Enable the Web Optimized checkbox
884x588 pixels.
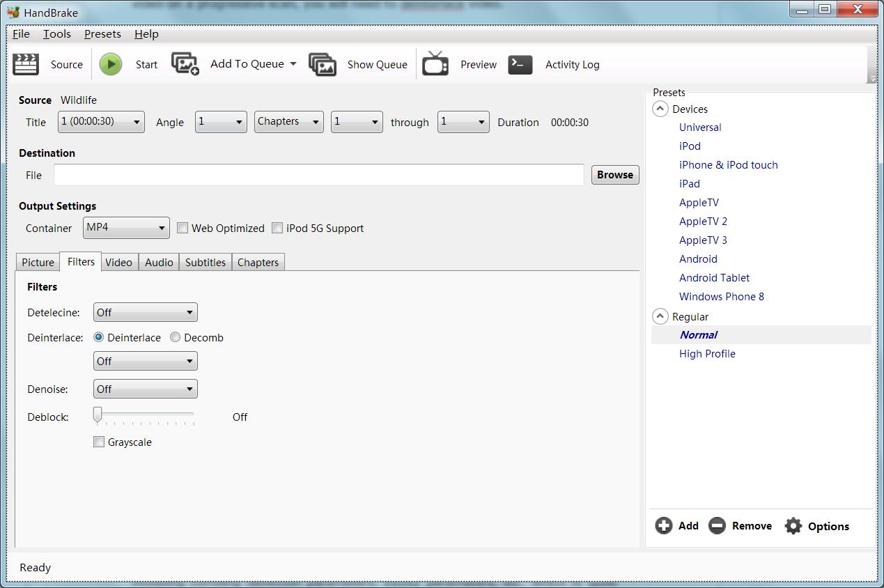183,228
